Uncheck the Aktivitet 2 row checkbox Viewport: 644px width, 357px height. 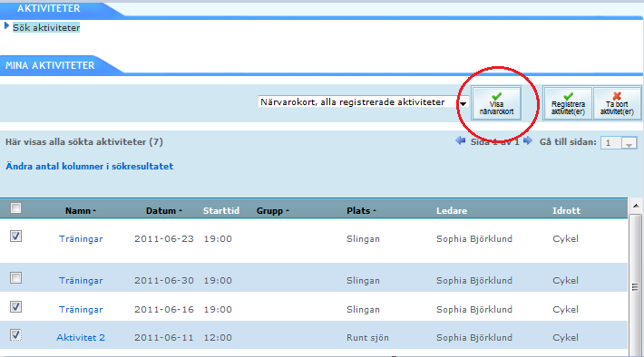click(x=15, y=335)
